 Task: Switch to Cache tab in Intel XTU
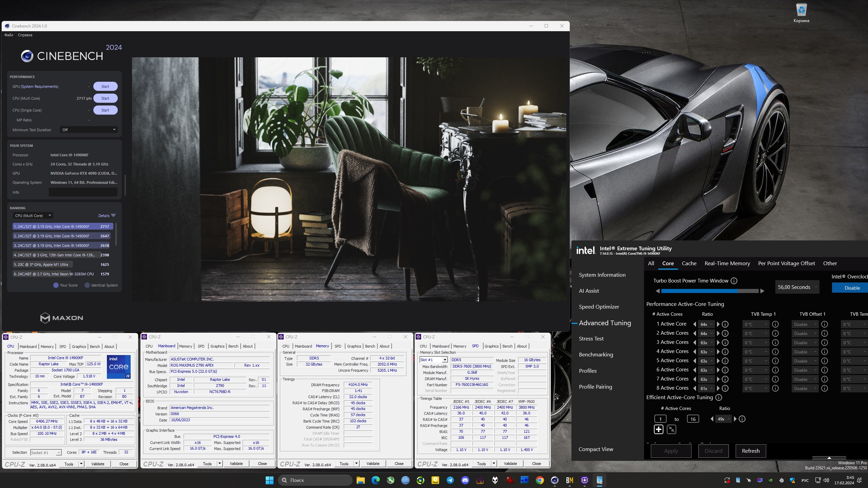point(689,263)
